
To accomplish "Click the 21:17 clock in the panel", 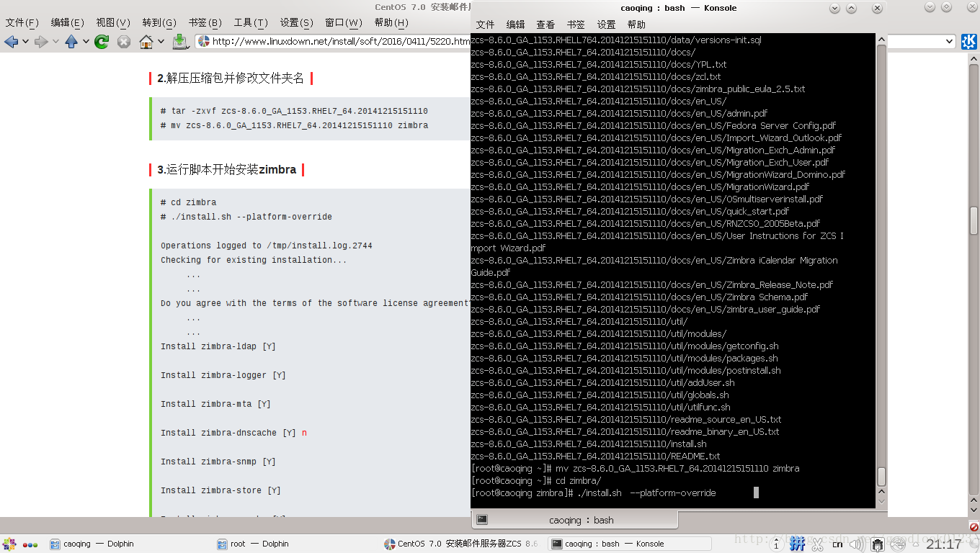I will point(943,544).
